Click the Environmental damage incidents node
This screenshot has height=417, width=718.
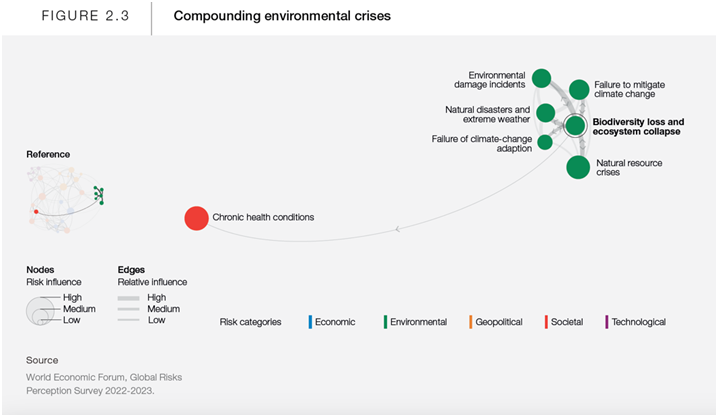[x=542, y=78]
